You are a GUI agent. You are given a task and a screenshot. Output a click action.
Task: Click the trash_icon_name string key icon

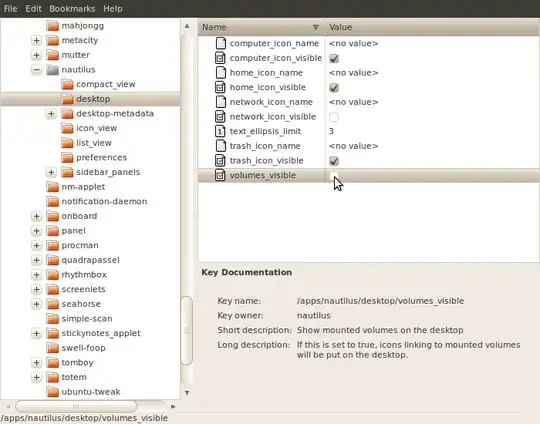[220, 146]
